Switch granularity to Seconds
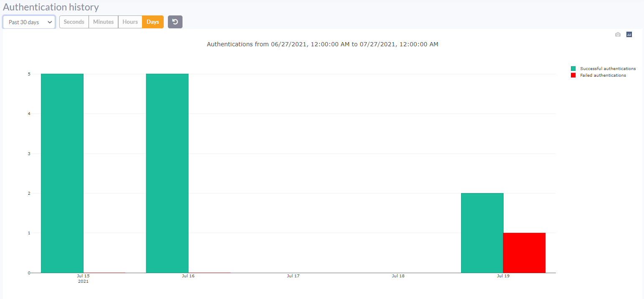Viewport: 644px width, 299px height. 74,22
